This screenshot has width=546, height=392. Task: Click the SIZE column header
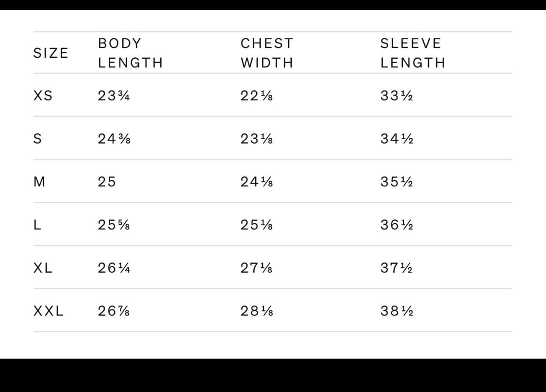tap(50, 53)
